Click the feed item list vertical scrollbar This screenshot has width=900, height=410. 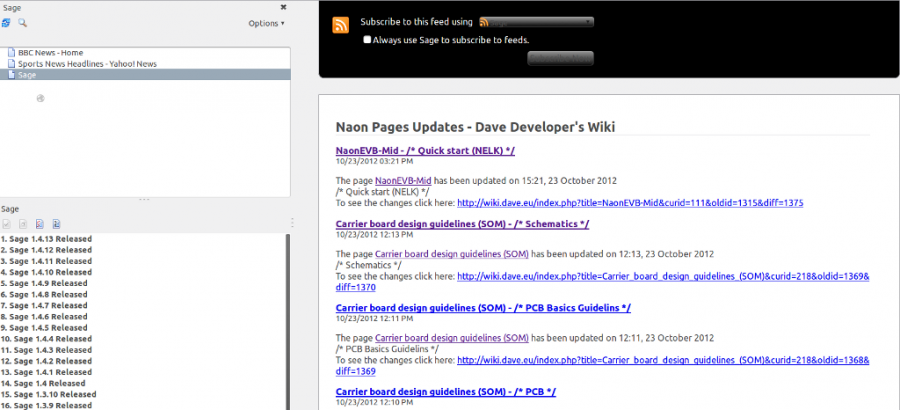(x=288, y=320)
